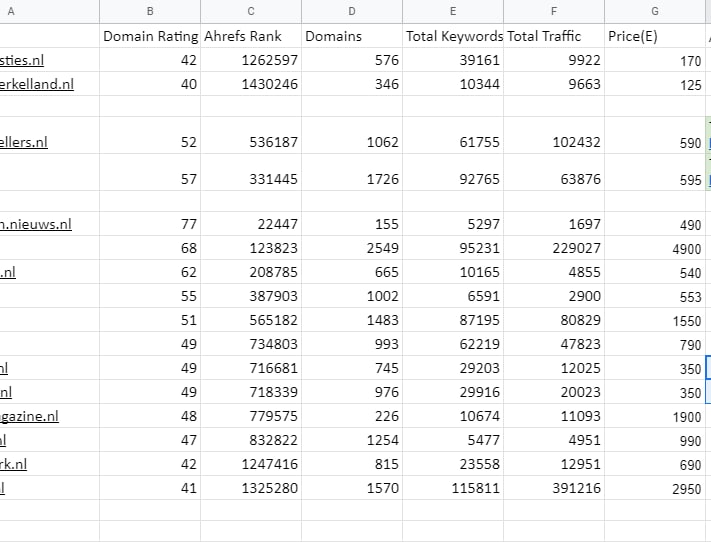Select Price cell 540
This screenshot has height=542, width=711.
pos(655,272)
